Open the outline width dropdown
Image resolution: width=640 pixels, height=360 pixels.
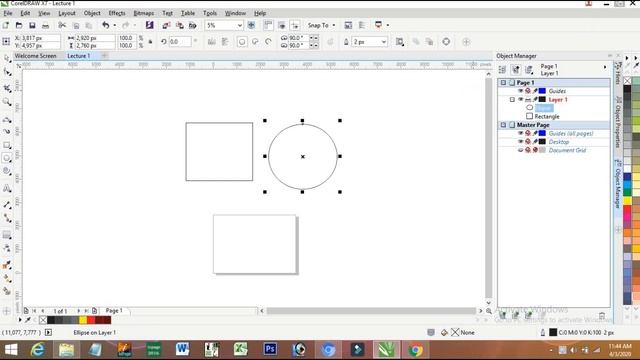(x=384, y=42)
